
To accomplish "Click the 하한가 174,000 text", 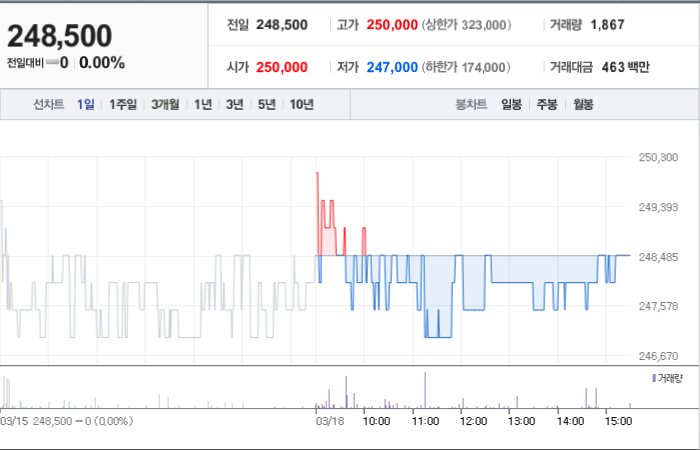I will click(467, 67).
